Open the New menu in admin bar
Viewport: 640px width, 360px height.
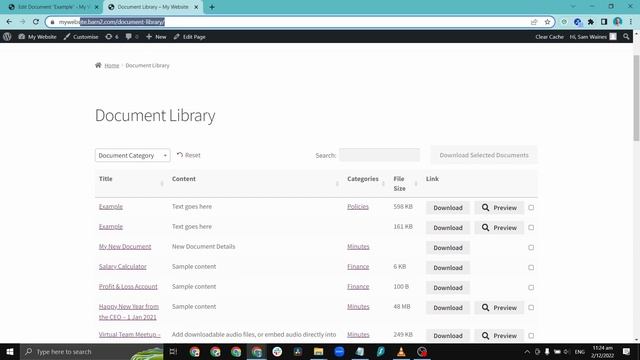(x=156, y=37)
